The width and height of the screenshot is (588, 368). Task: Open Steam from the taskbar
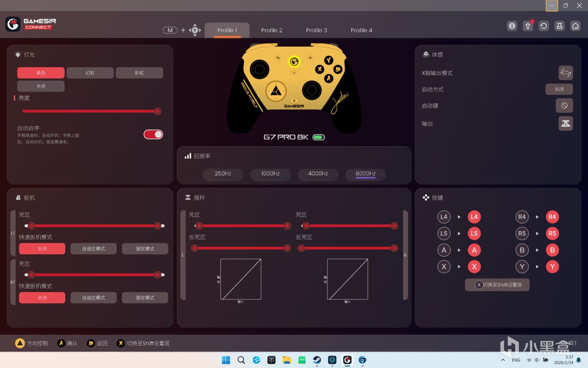(x=317, y=360)
